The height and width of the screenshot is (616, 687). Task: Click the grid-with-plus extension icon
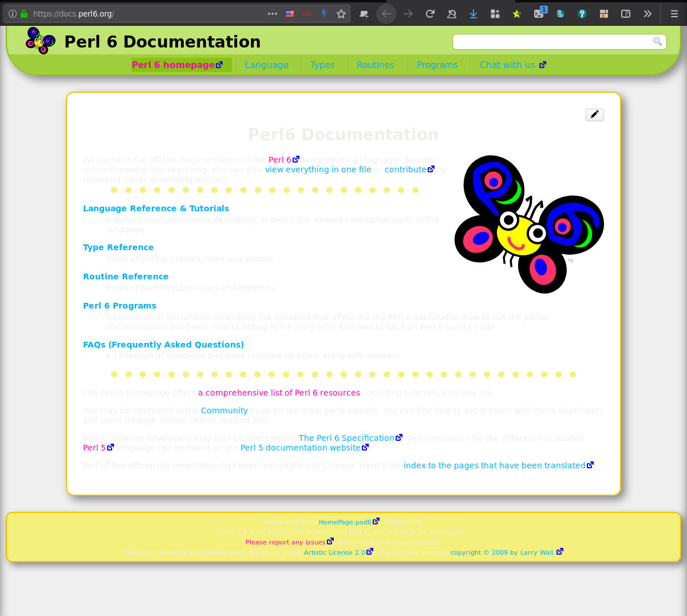tap(495, 14)
